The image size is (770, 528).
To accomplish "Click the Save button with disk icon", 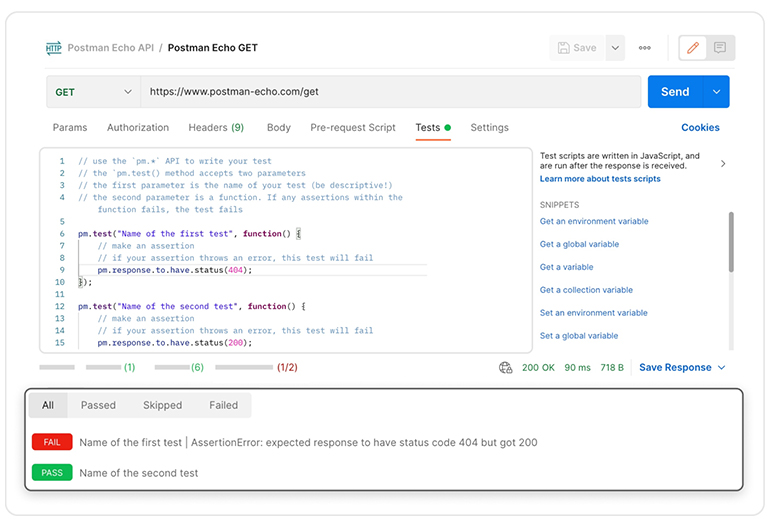I will click(x=577, y=48).
